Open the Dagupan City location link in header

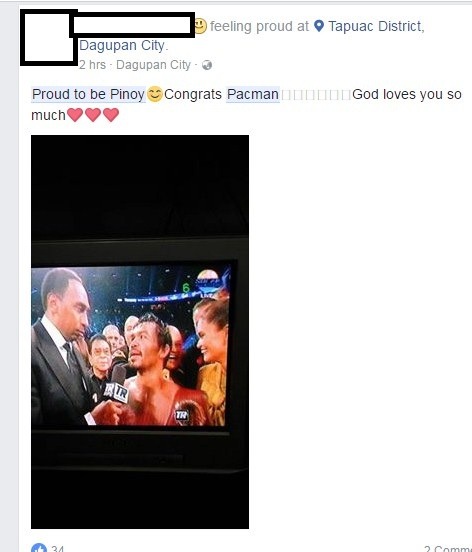tap(122, 45)
